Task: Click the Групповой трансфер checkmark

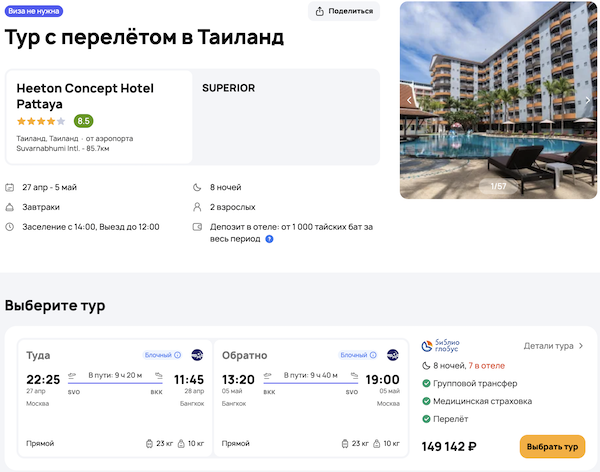Action: point(426,383)
